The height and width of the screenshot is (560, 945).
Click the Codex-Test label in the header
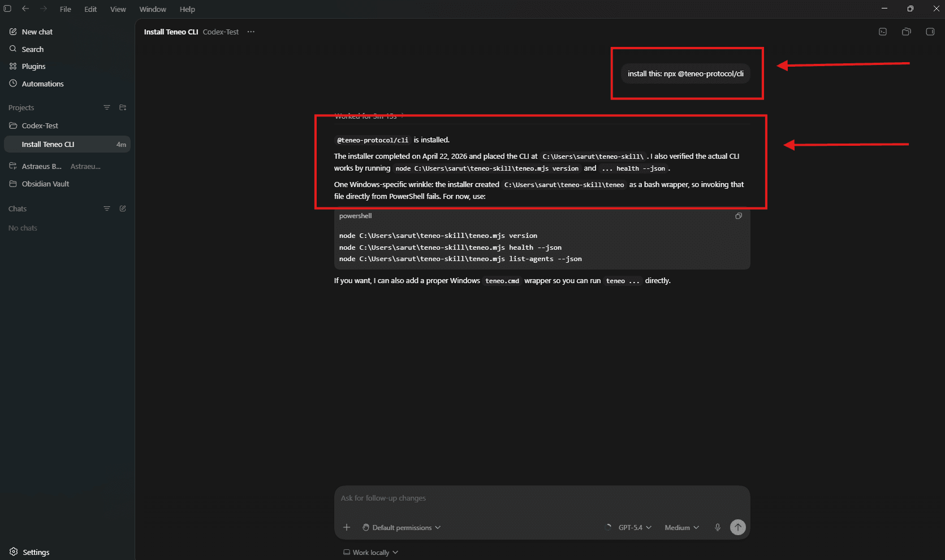pos(221,32)
